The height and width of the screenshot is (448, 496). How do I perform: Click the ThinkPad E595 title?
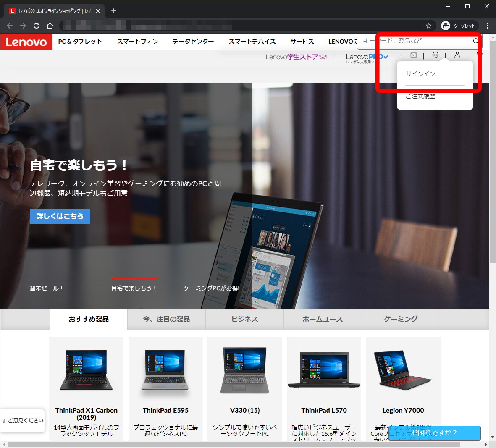coord(165,410)
